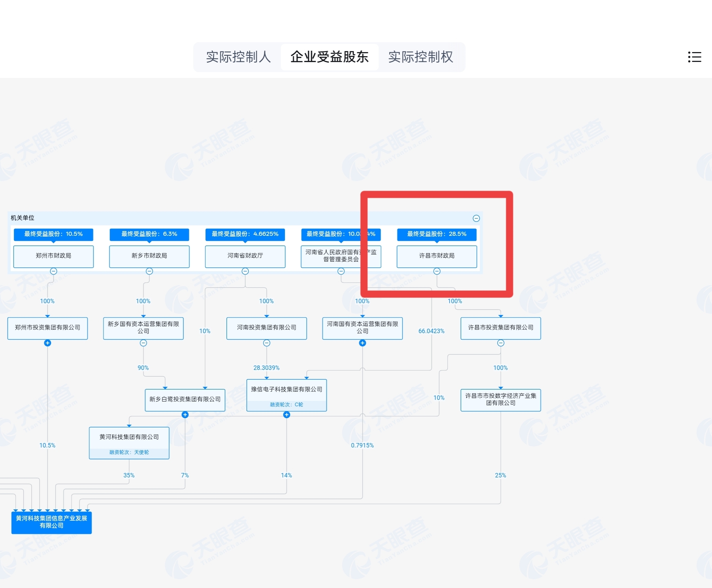Collapse branch under 河南省财政厅
Viewport: 712px width, 588px height.
click(x=245, y=271)
